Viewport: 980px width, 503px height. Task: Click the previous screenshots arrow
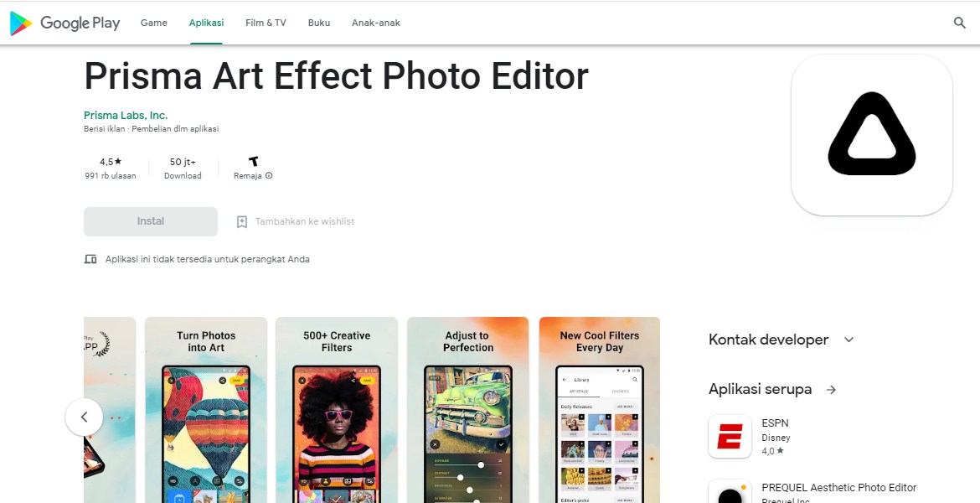[x=84, y=417]
